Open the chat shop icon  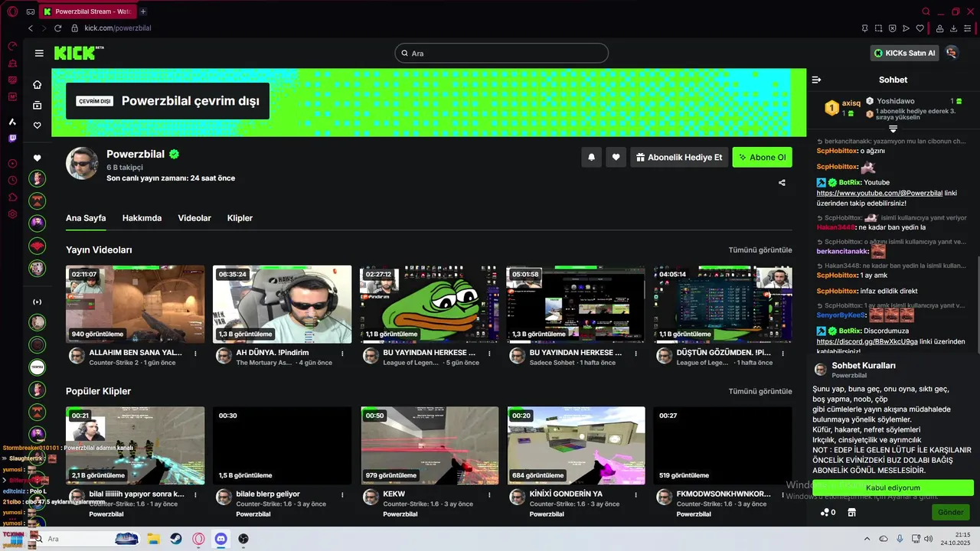(851, 512)
